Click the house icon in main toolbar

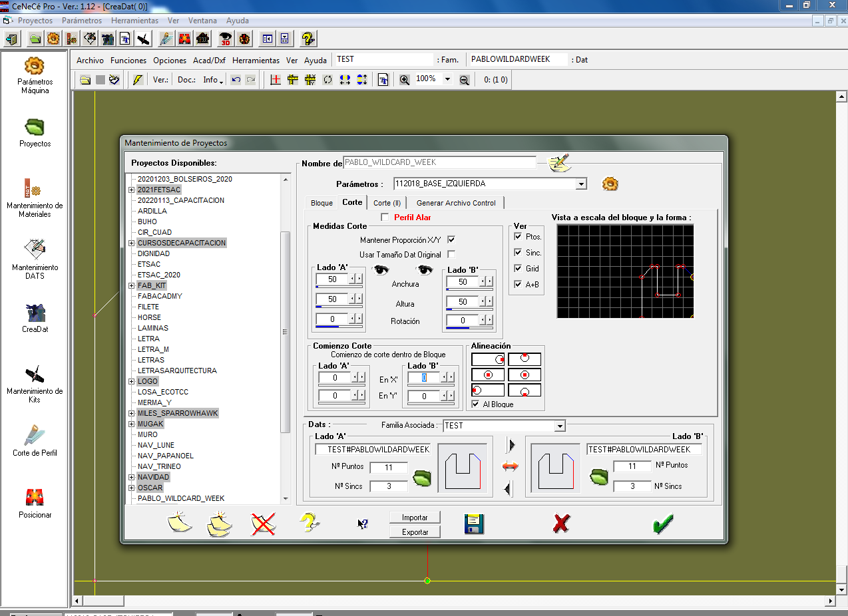coord(203,39)
